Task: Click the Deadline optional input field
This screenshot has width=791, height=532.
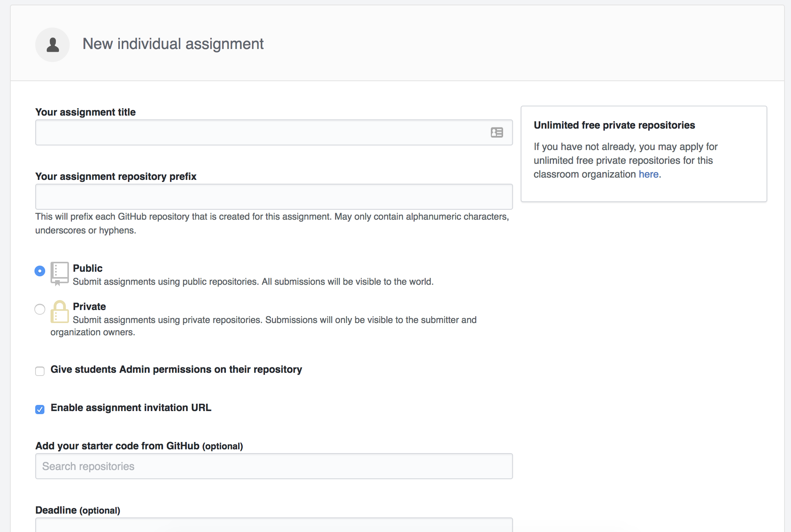Action: [x=274, y=525]
